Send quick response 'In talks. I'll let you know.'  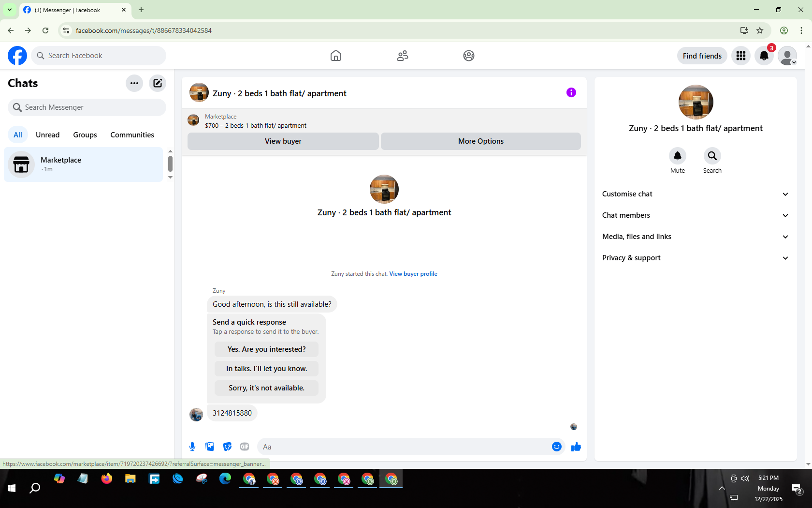[x=267, y=369]
